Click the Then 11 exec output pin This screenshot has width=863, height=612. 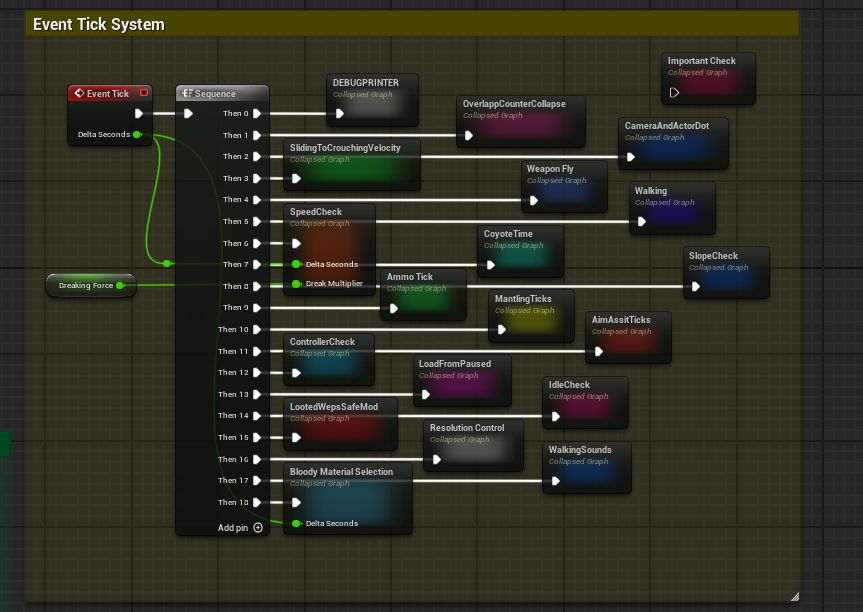pos(257,351)
